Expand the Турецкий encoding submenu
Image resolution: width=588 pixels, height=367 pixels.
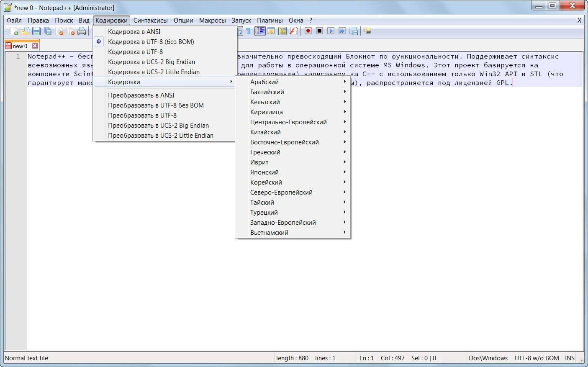point(293,212)
